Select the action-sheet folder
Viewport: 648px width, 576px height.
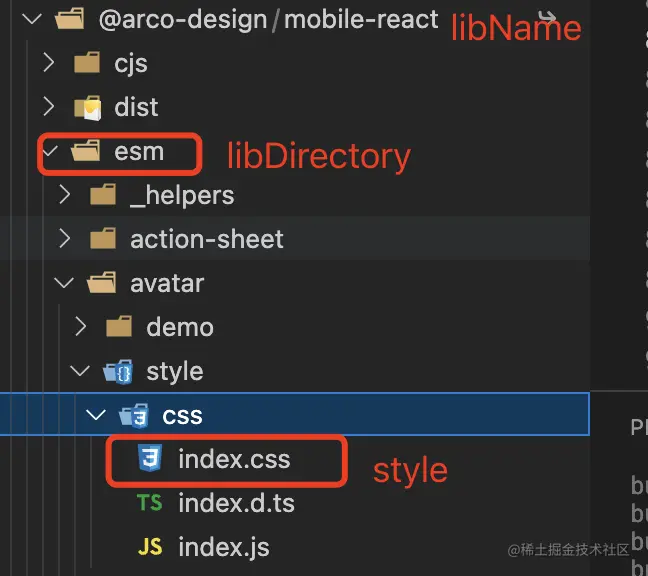click(206, 239)
